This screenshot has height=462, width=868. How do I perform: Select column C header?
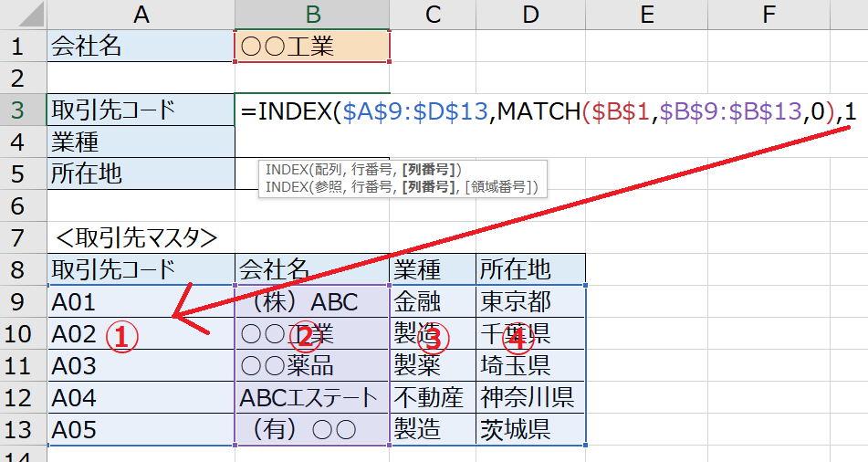point(433,15)
